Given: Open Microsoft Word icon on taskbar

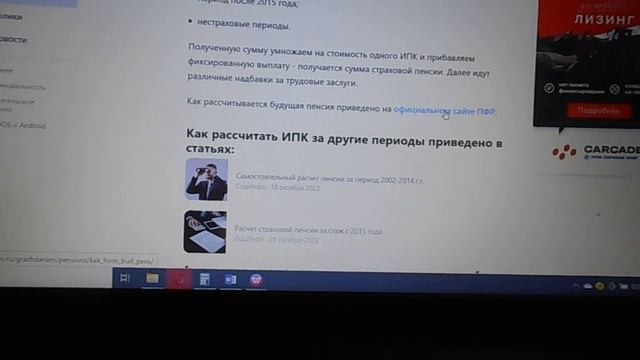Looking at the screenshot, I should pos(230,280).
